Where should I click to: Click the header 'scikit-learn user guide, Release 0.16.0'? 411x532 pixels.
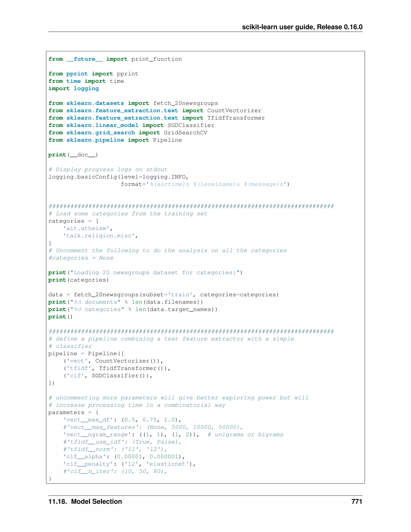click(x=302, y=27)
